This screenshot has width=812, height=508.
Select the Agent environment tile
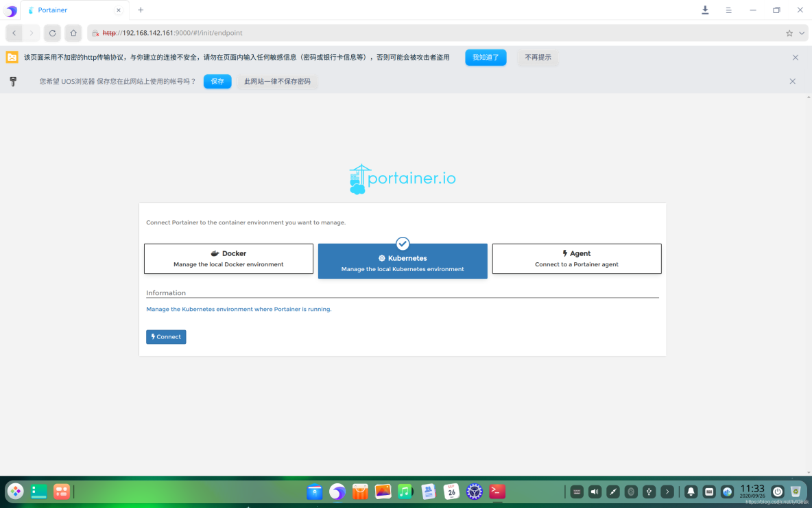(576, 258)
